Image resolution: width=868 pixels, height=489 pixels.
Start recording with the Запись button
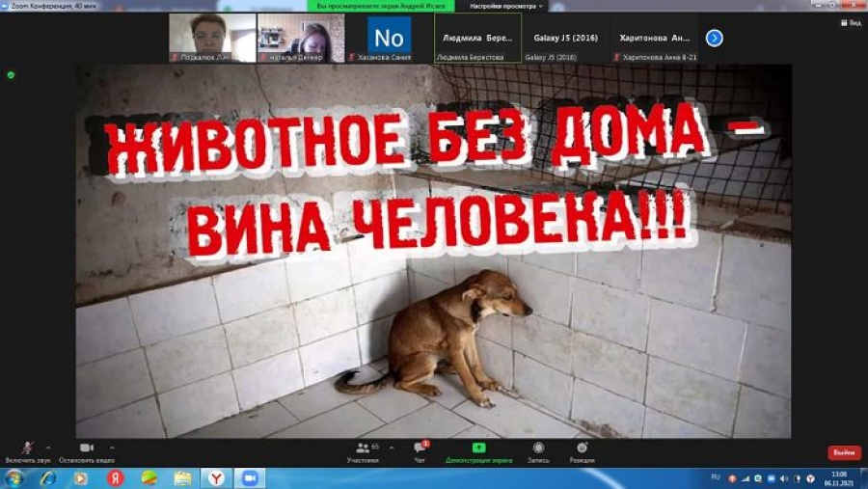[538, 452]
